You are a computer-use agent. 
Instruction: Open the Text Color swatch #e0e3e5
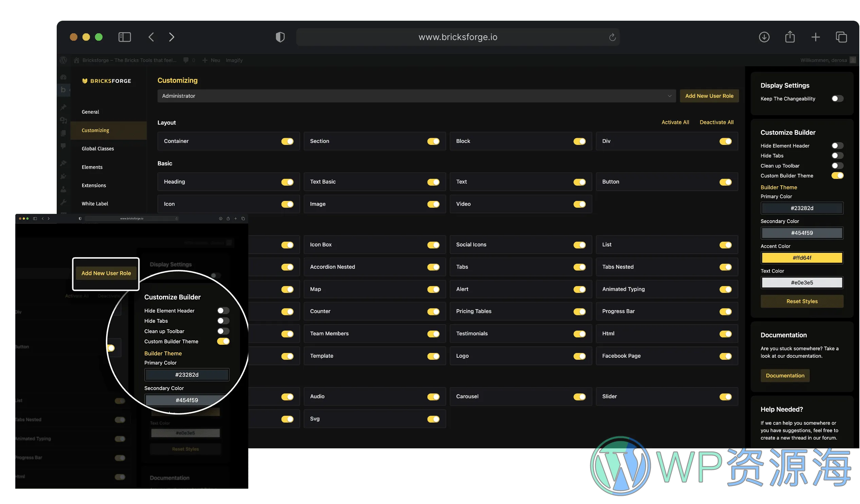click(x=802, y=283)
